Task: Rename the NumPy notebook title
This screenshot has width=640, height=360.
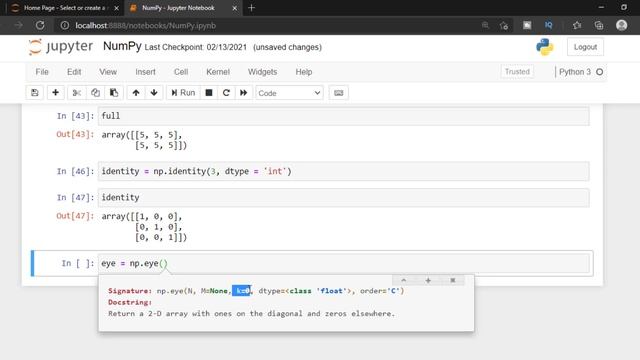Action: (122, 46)
